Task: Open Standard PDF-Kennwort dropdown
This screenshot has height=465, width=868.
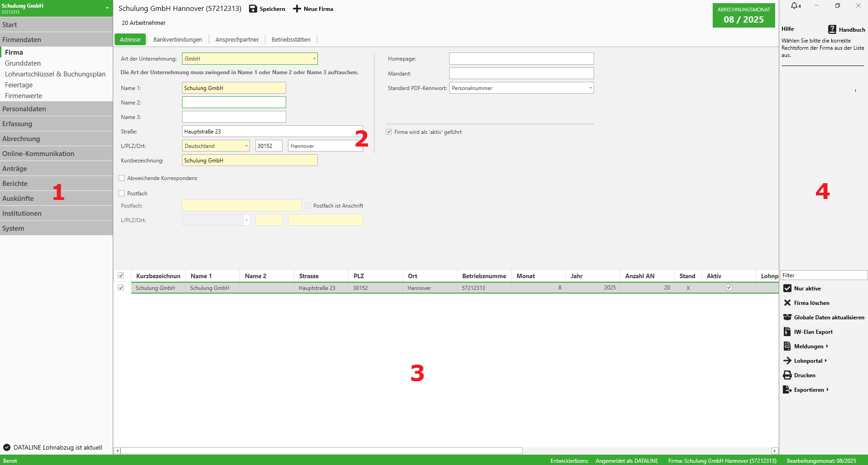Action: coord(590,88)
